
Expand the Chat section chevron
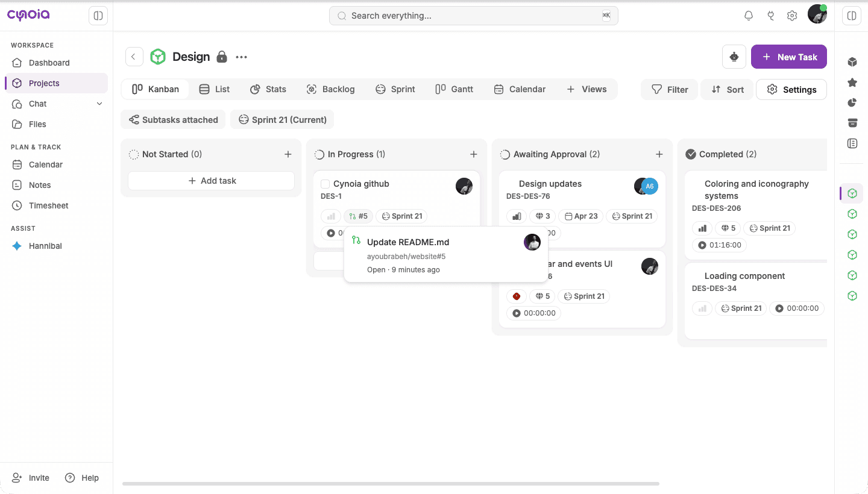point(99,104)
